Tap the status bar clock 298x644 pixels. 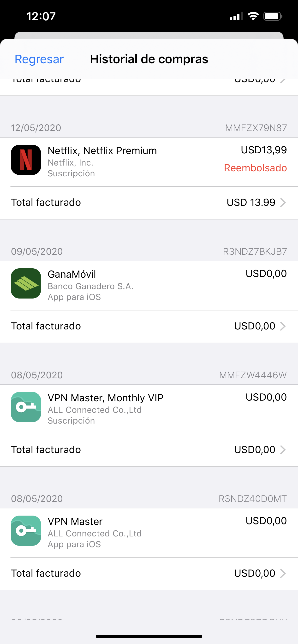point(41,17)
